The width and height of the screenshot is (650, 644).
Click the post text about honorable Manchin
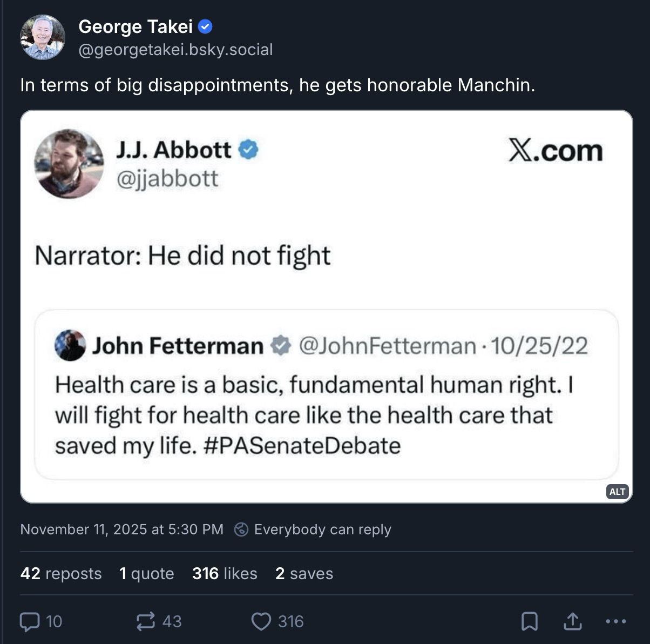(x=277, y=85)
